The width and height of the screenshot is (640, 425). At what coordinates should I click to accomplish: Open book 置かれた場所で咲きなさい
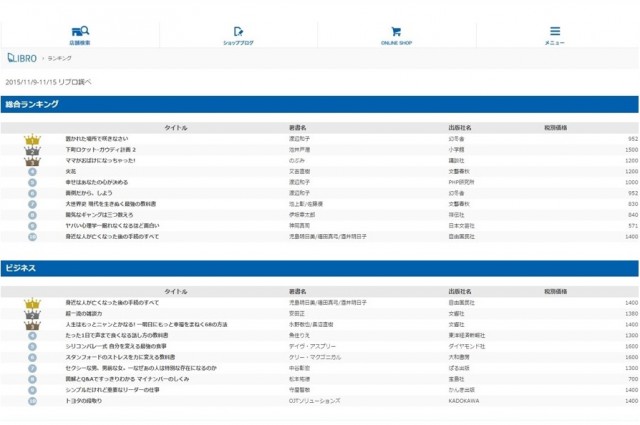coord(96,138)
